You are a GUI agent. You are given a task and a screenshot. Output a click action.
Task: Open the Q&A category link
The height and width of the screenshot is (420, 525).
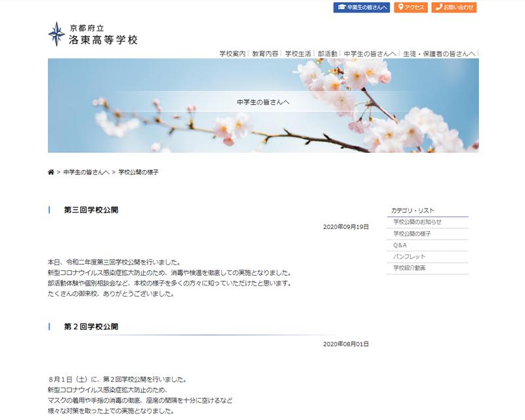tap(400, 245)
